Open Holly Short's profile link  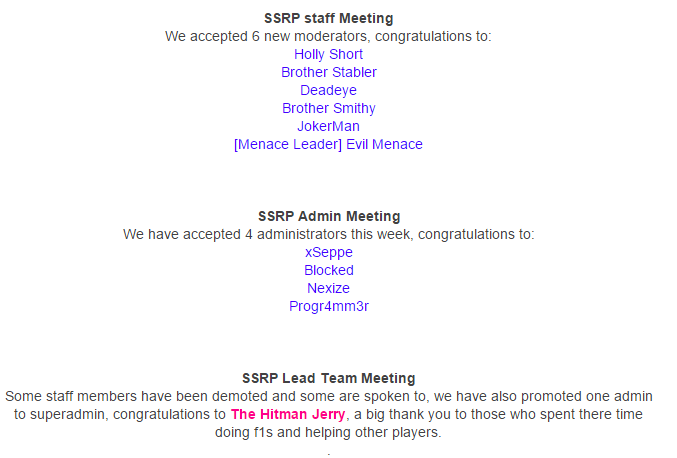(328, 54)
